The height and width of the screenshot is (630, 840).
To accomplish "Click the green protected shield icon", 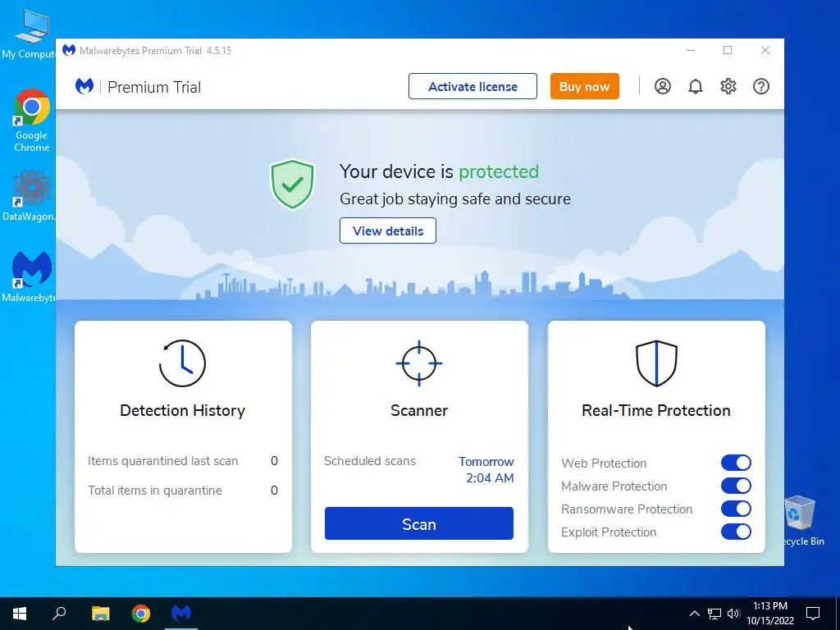I will click(292, 184).
